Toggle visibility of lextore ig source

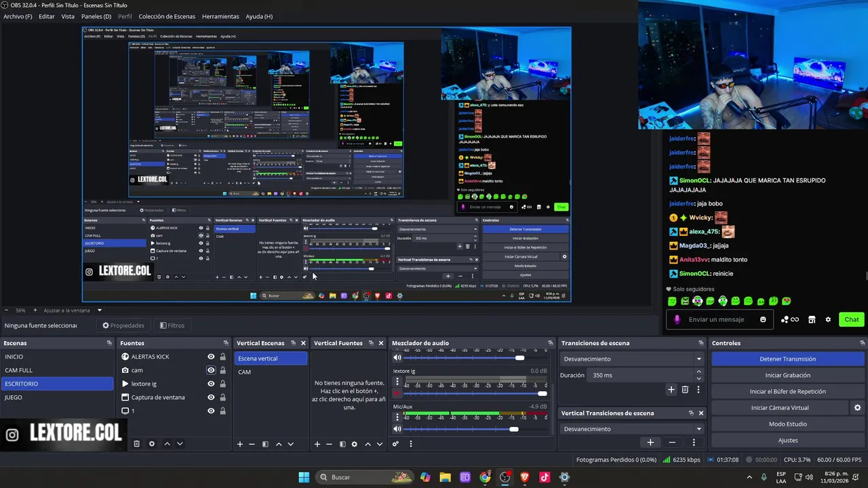tap(211, 384)
